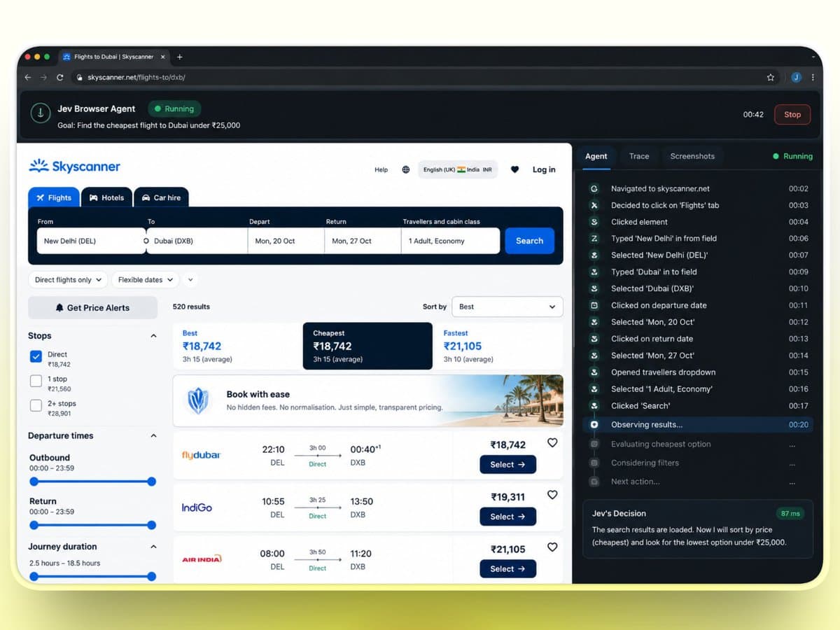Open the language and currency selector
The height and width of the screenshot is (630, 840).
(458, 169)
